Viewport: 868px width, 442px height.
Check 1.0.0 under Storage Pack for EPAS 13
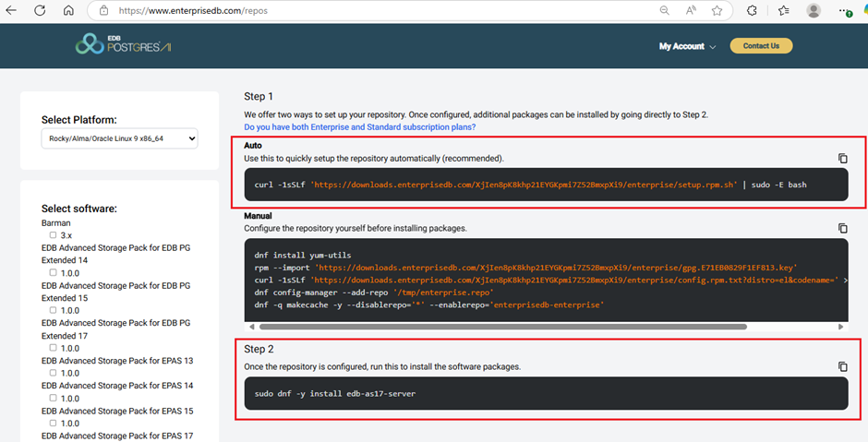pos(54,373)
